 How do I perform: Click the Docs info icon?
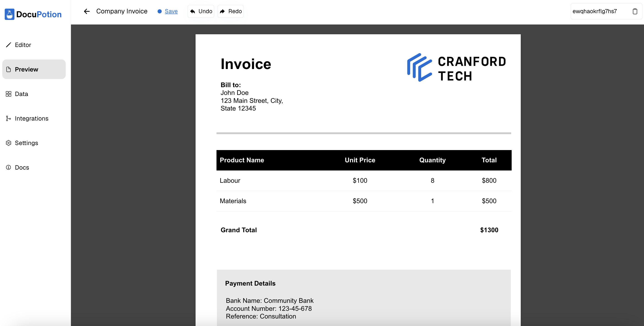coord(8,167)
